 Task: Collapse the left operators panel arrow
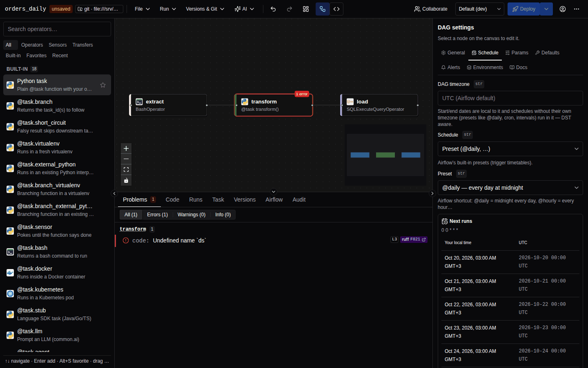[114, 193]
